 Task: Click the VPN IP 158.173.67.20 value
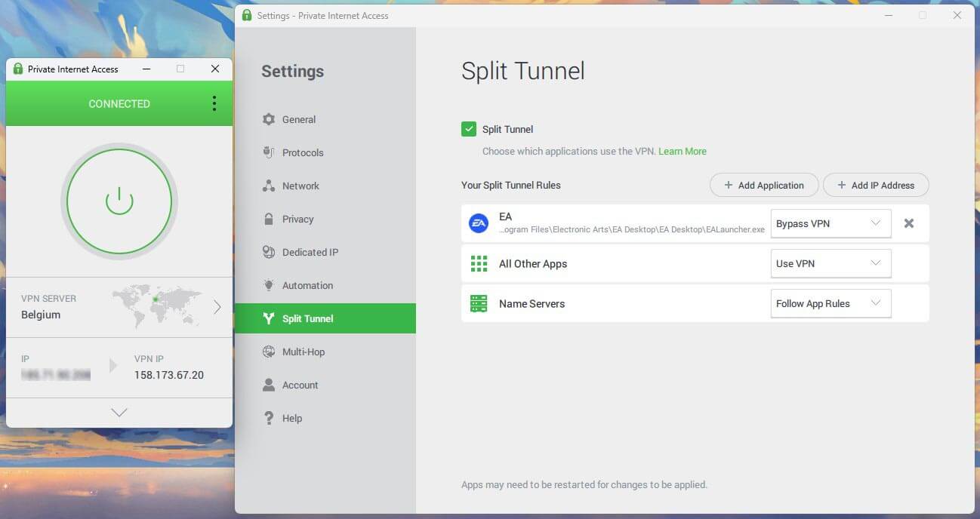point(169,375)
